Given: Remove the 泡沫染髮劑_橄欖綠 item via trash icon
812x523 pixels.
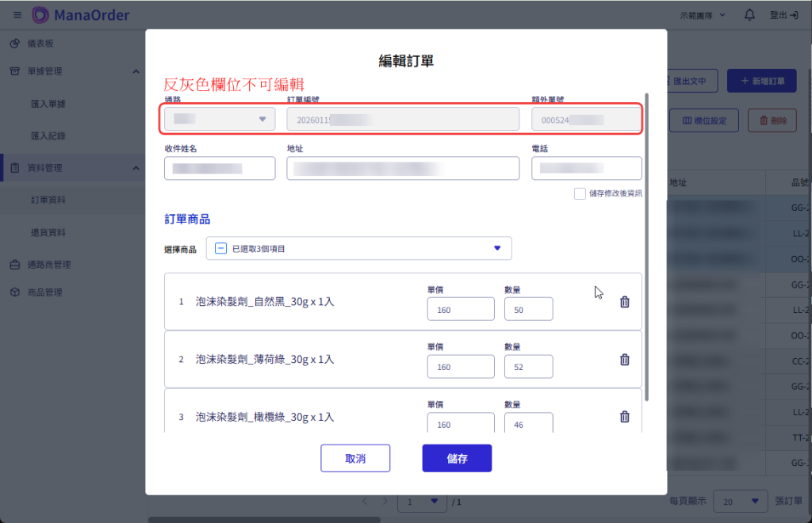Looking at the screenshot, I should point(624,417).
